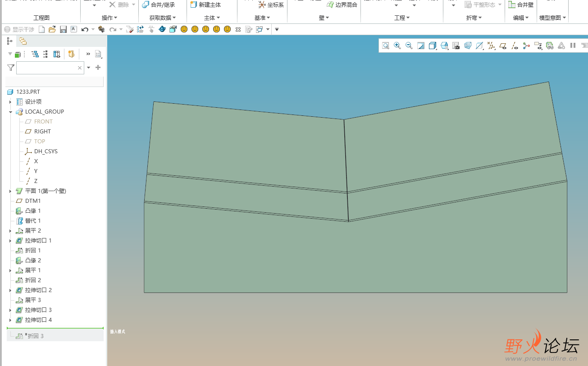Click the blue teapot icon
Viewport: 588px width, 366px height.
point(162,29)
